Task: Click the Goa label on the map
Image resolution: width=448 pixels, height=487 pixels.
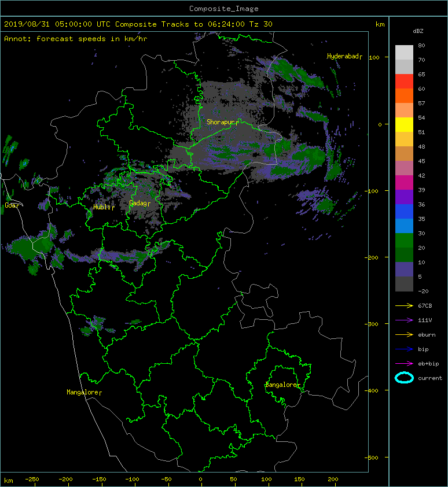Action: (x=10, y=205)
